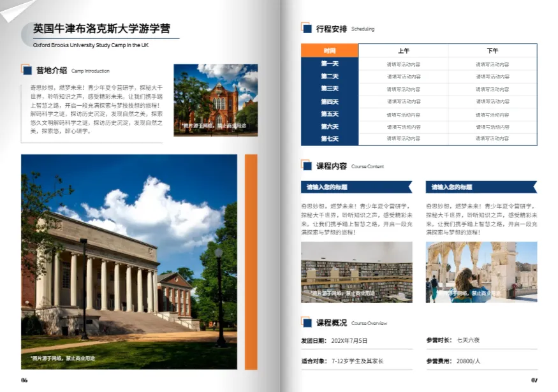Click 请填写活动内容 in 第四天 上午 cell
The image size is (558, 392).
point(404,102)
